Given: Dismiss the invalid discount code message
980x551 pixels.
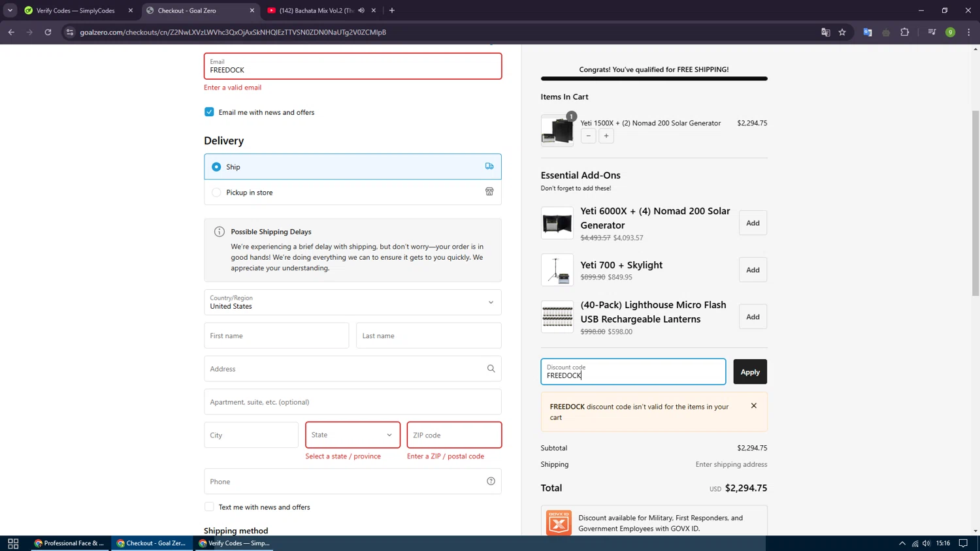Looking at the screenshot, I should [x=754, y=405].
